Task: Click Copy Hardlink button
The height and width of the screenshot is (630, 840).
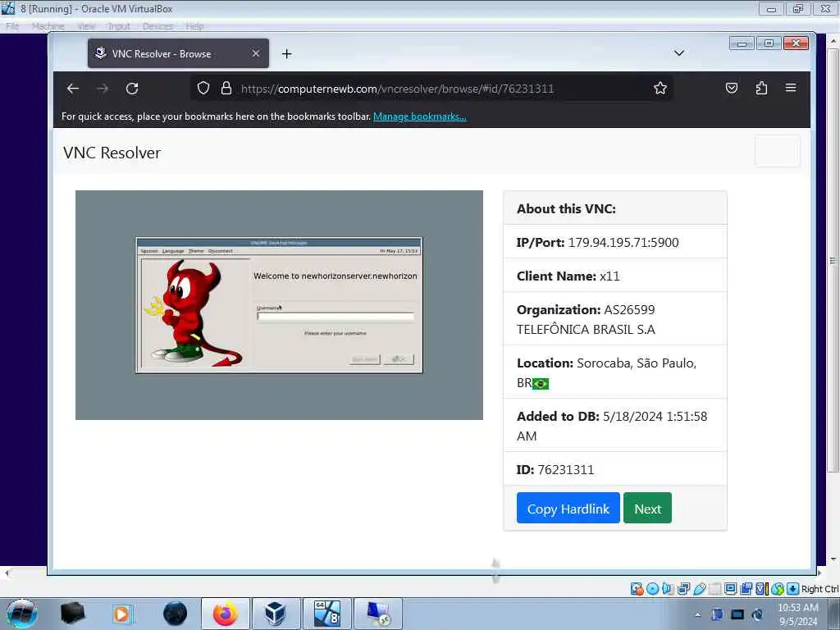Action: click(568, 508)
